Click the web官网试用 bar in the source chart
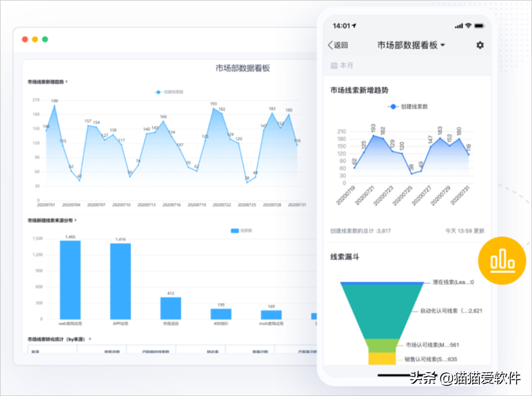The height and width of the screenshot is (396, 532). pyautogui.click(x=69, y=280)
